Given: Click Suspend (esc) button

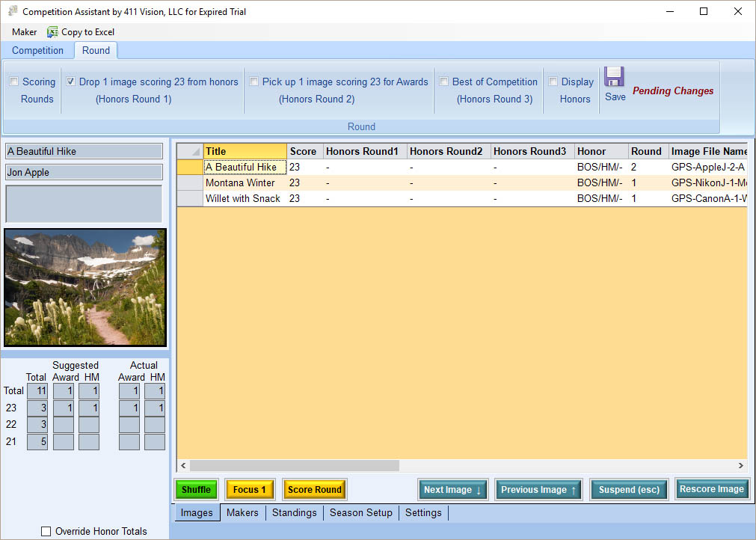Looking at the screenshot, I should pyautogui.click(x=629, y=490).
